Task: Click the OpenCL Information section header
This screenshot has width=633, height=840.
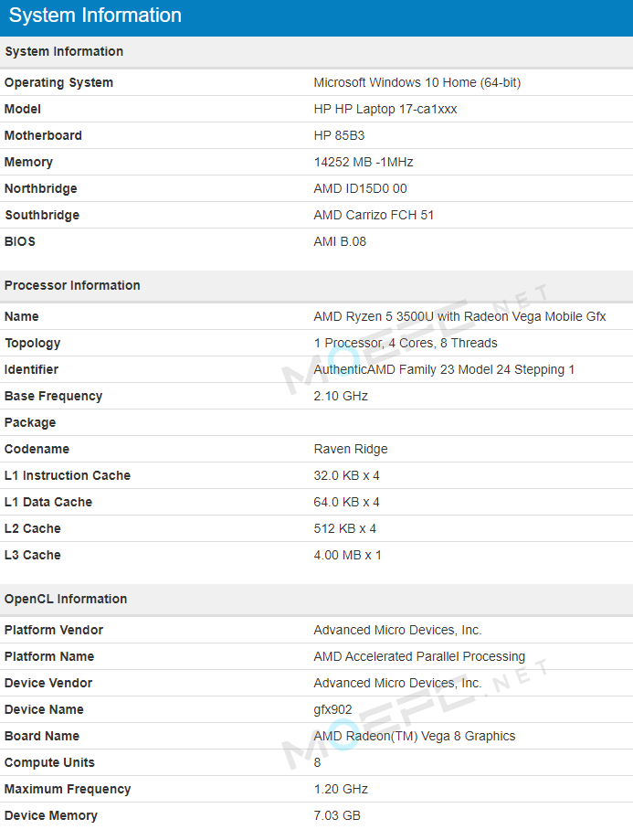Action: (x=66, y=599)
